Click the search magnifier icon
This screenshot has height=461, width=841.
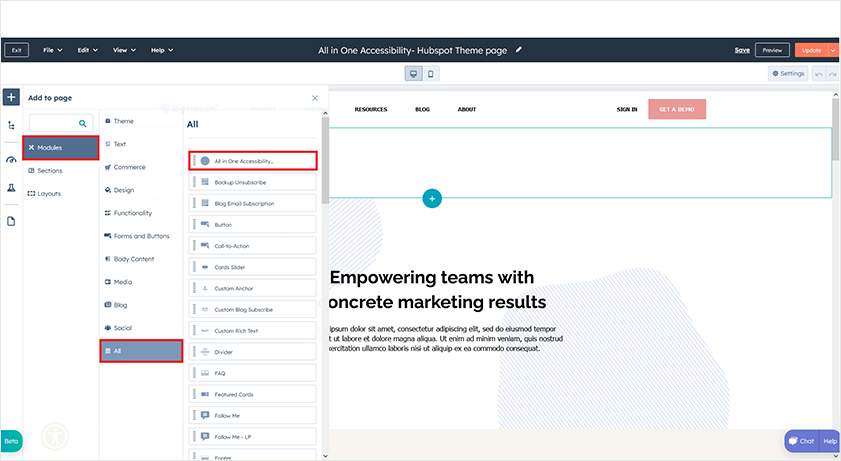click(x=83, y=123)
